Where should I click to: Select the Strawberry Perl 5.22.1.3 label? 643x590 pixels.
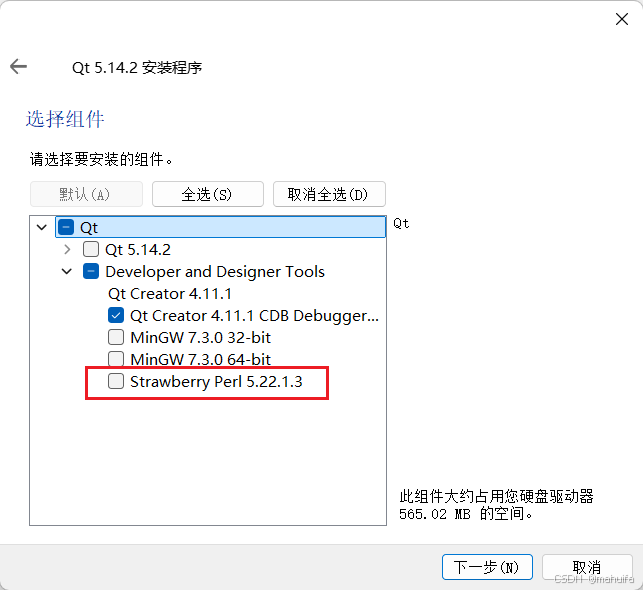pyautogui.click(x=216, y=381)
